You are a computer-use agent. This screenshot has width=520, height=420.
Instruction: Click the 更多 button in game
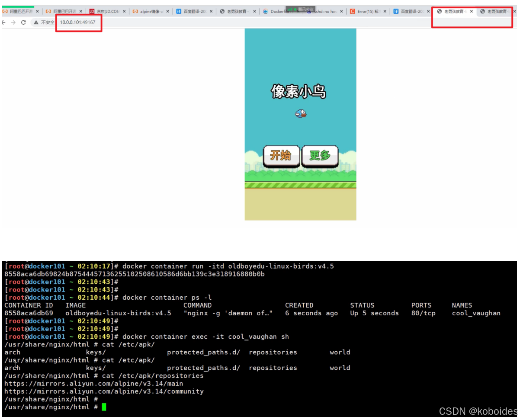[320, 156]
